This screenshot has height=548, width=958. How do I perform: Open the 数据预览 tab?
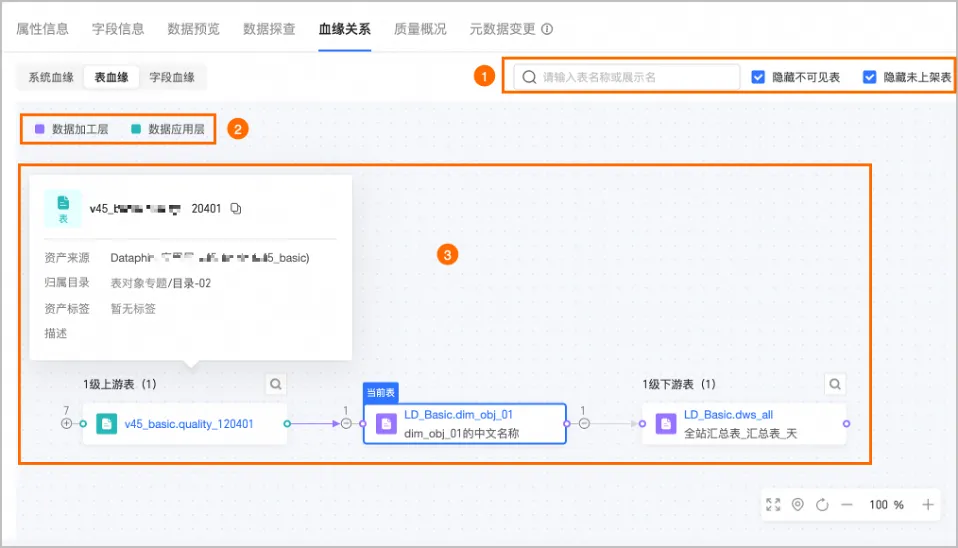pos(193,29)
